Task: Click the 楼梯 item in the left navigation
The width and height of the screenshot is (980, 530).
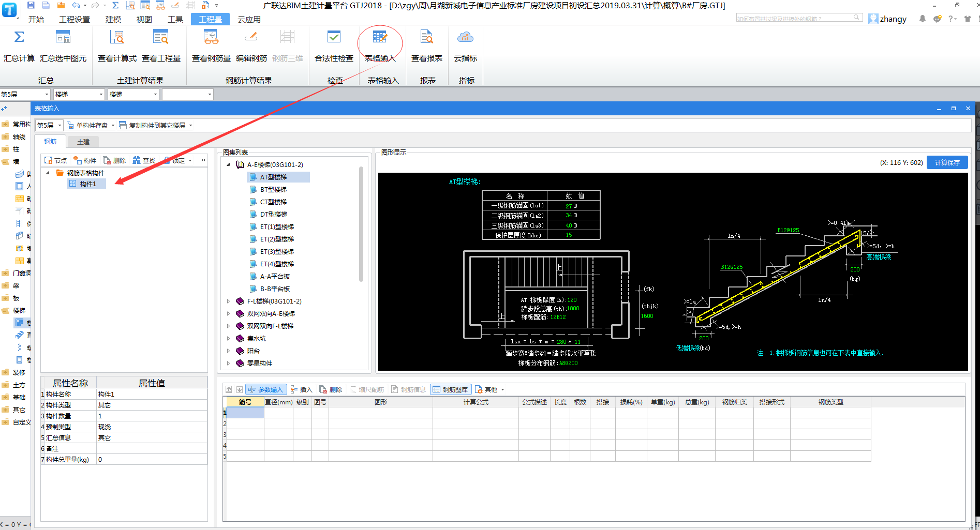Action: pyautogui.click(x=19, y=310)
